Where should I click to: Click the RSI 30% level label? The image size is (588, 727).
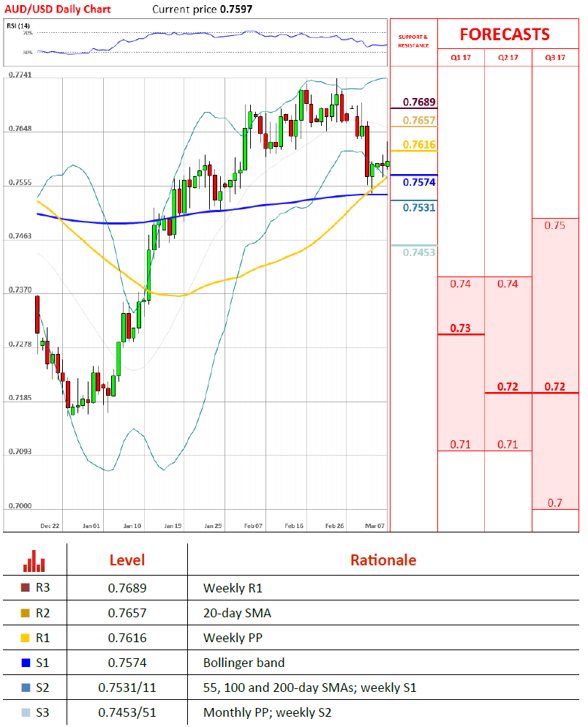click(x=28, y=52)
